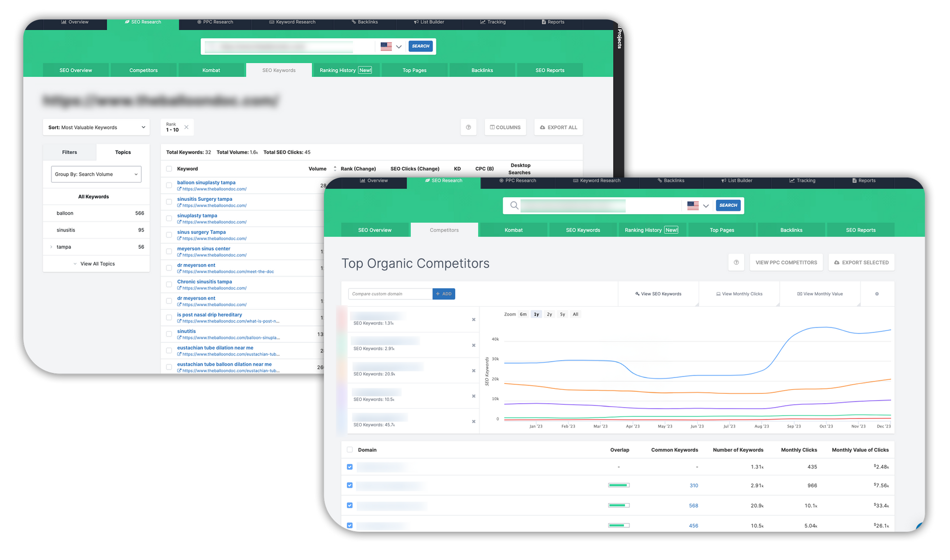Switch to Topics tab in sidebar
The width and height of the screenshot is (950, 560).
click(x=123, y=152)
